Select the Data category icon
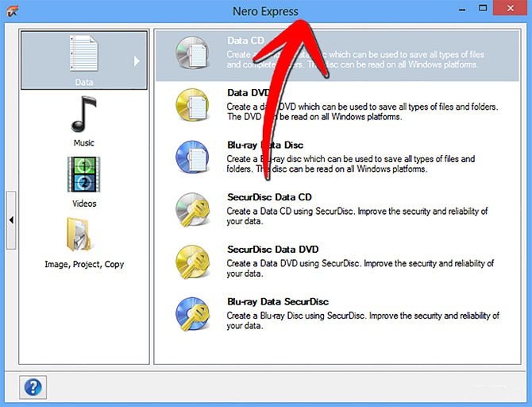Image resolution: width=532 pixels, height=407 pixels. [84, 53]
